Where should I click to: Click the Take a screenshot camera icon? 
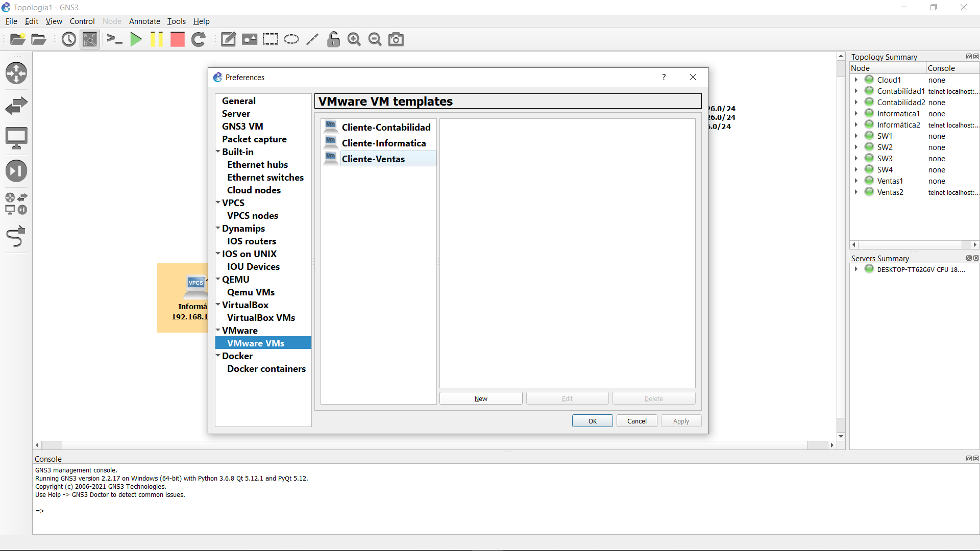click(x=396, y=39)
